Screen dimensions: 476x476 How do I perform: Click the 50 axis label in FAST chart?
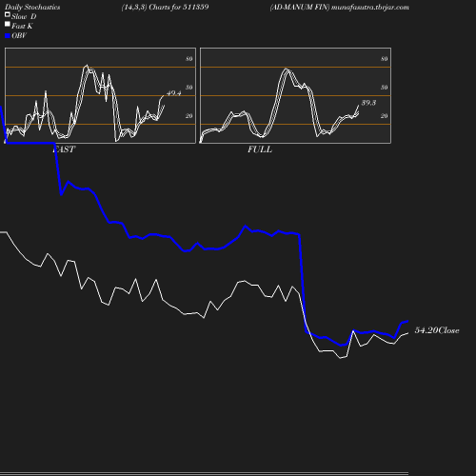[189, 88]
